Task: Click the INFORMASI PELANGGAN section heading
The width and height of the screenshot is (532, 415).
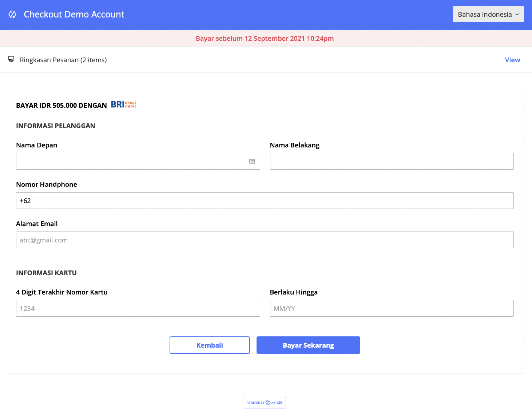Action: click(x=56, y=126)
